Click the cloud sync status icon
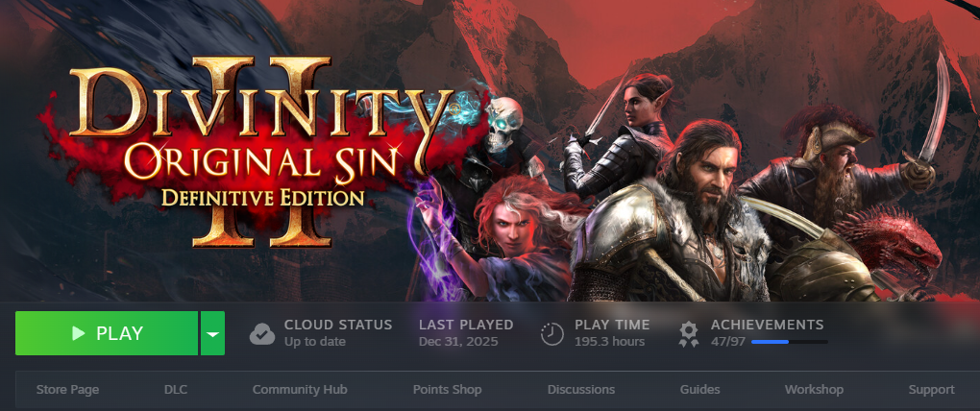The image size is (980, 411). [x=262, y=333]
